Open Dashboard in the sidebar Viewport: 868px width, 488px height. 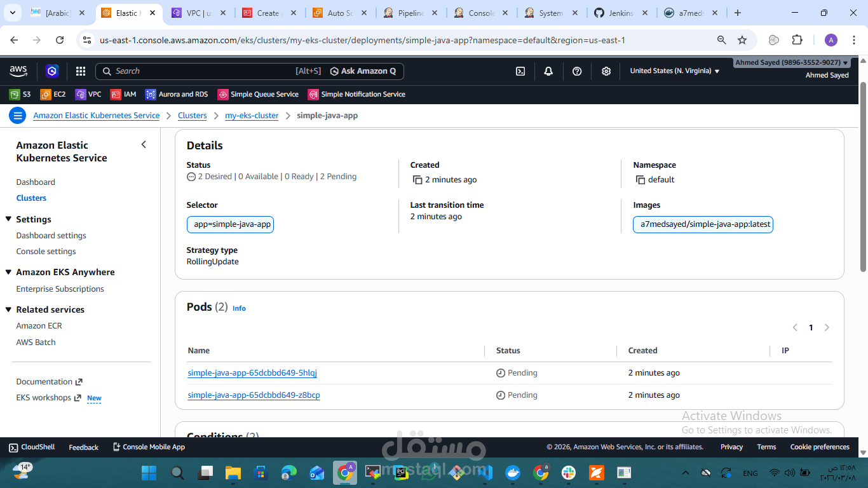point(36,182)
